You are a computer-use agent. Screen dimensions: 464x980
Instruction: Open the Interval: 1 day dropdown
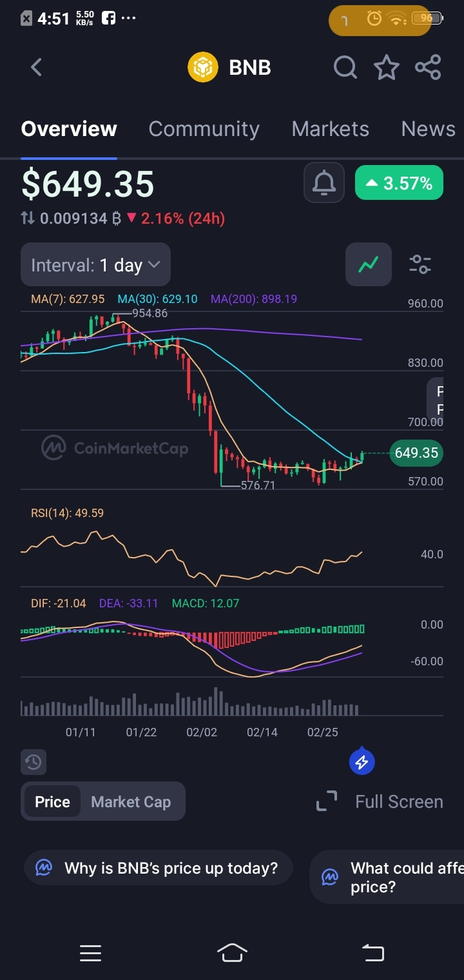[x=95, y=264]
